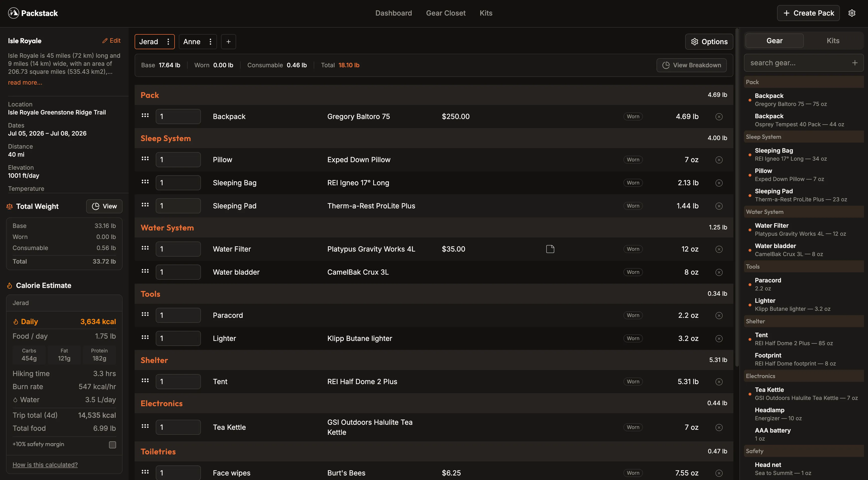This screenshot has height=480, width=868.
Task: Toggle Worn on the Sleeping Bag row
Action: coord(633,183)
